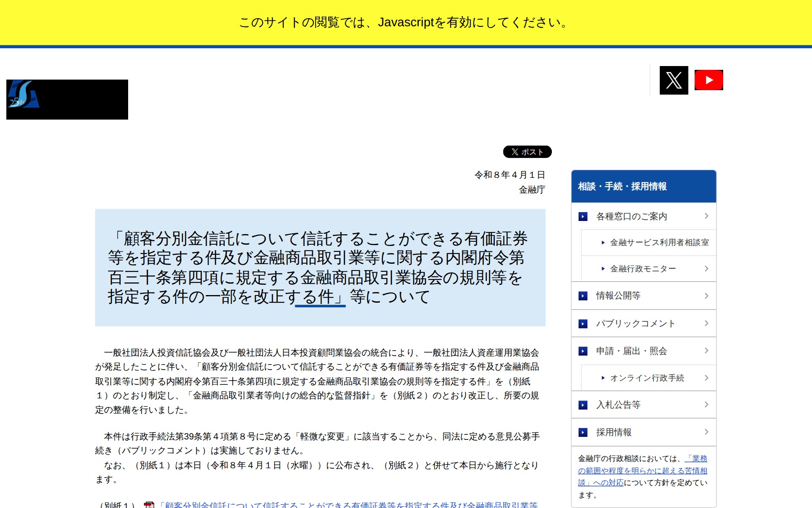Click chevron on 金融行政モニター row
Screen dimensions: 812x508
tap(706, 268)
